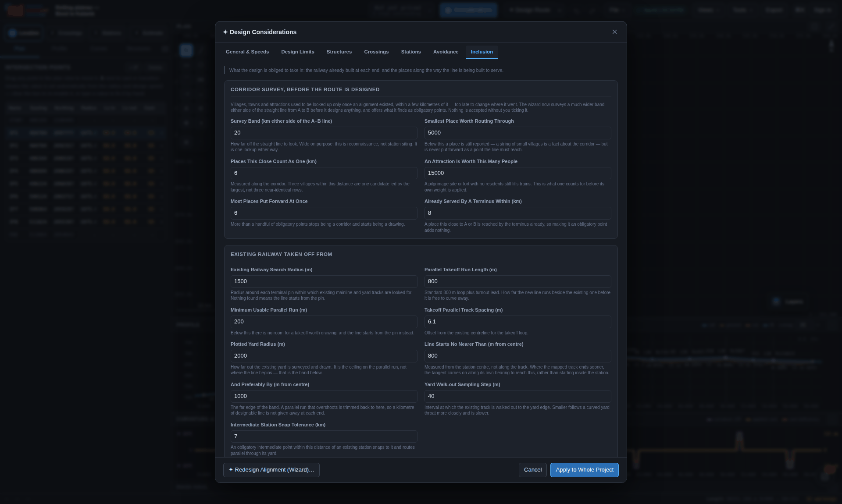
Task: Focus the Places This Close Count As One field
Action: 324,173
